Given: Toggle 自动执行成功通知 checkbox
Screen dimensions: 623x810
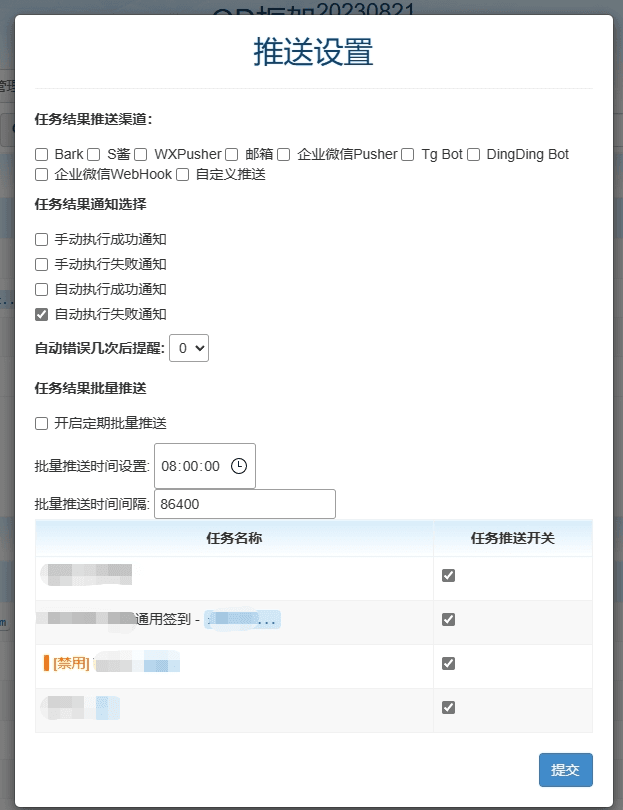Looking at the screenshot, I should (41, 289).
